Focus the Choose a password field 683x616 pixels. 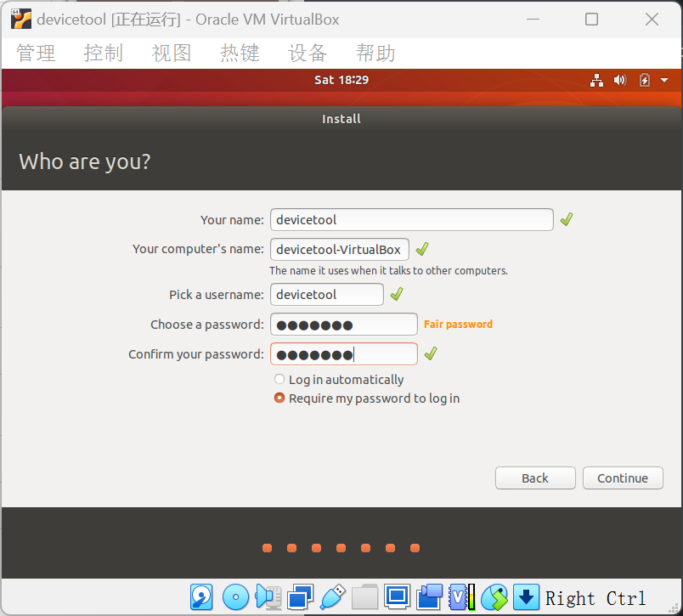(x=344, y=324)
